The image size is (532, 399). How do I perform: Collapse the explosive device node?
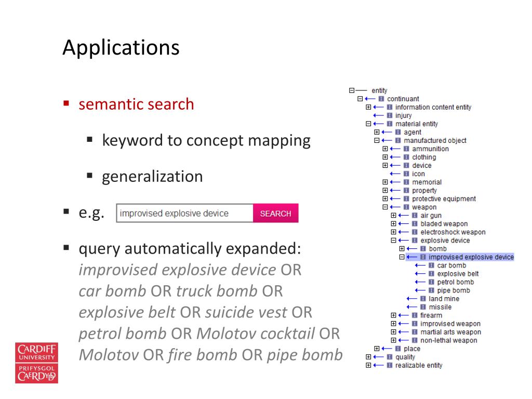coord(393,240)
